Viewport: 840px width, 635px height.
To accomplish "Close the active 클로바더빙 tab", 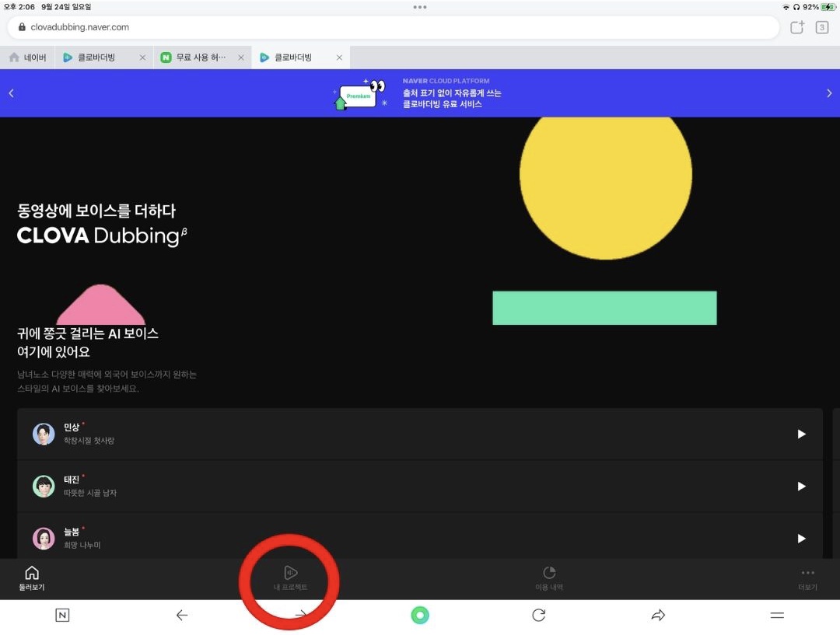I will coord(339,58).
